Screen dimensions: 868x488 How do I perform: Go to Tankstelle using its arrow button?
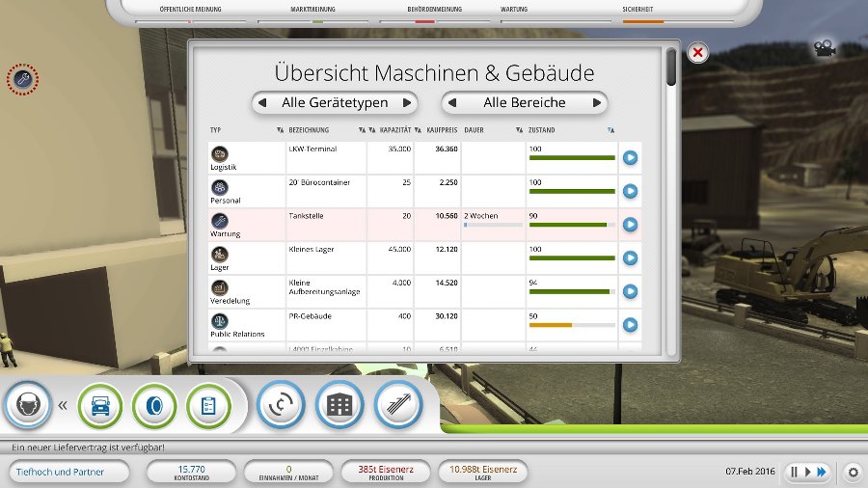(630, 225)
